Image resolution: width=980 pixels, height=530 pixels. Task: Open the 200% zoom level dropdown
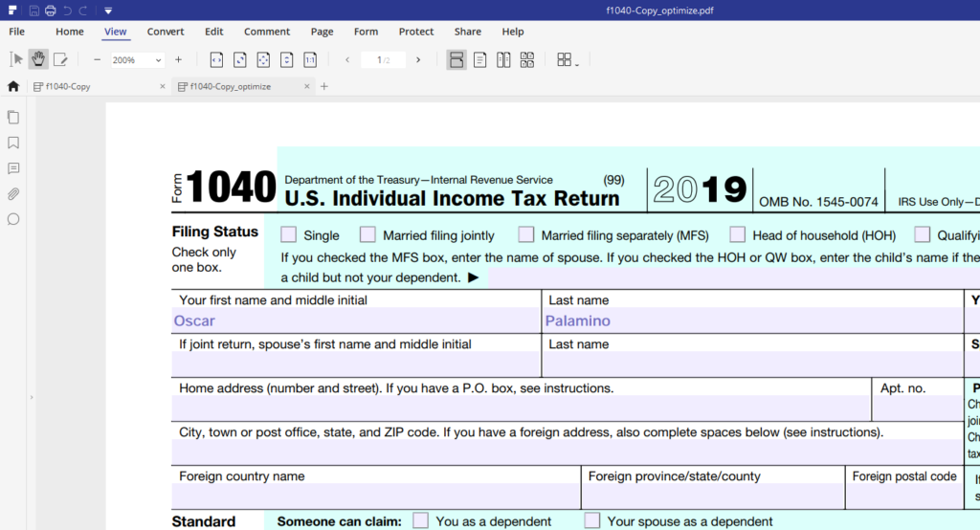click(137, 60)
